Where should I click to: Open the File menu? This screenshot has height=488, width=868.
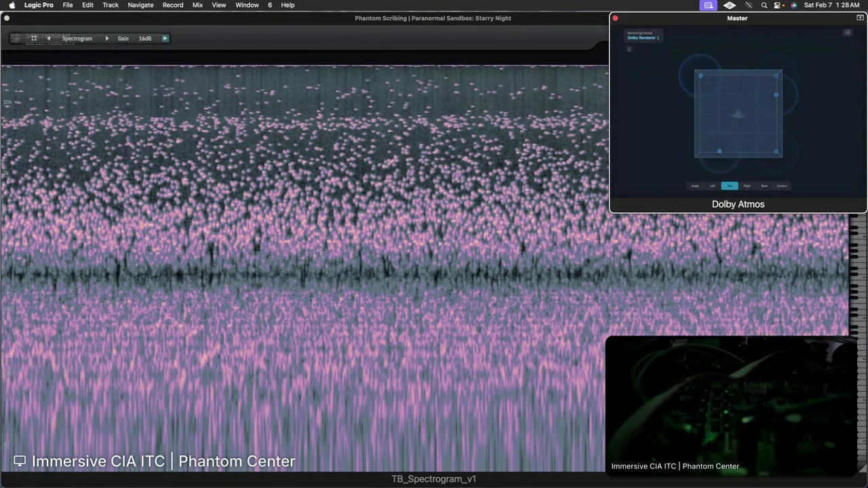[x=68, y=5]
